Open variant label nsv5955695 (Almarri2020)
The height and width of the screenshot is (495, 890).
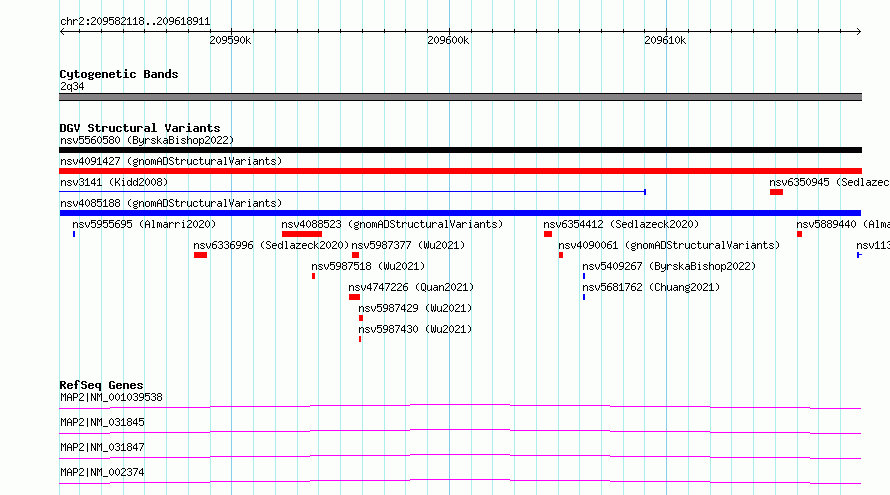click(x=144, y=224)
